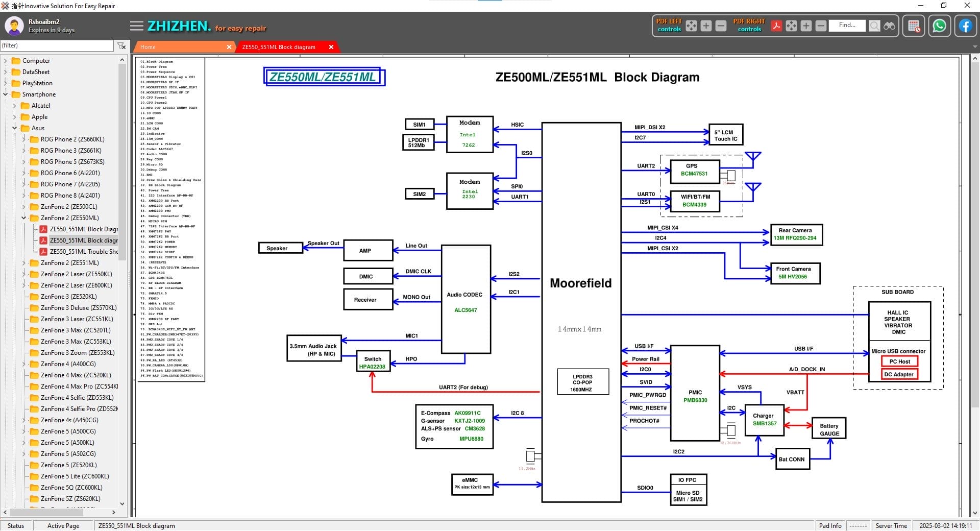Image resolution: width=980 pixels, height=531 pixels.
Task: Zoom out on the right PDF pane
Action: click(x=821, y=26)
